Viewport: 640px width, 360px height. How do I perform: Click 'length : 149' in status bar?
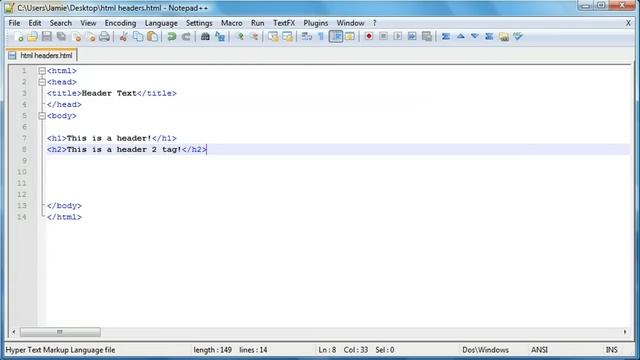coord(213,350)
